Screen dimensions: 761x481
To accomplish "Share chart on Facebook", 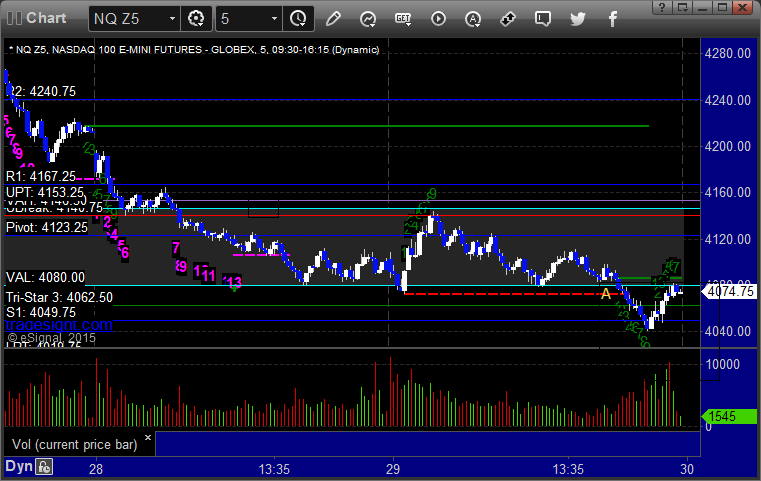I will pyautogui.click(x=613, y=18).
